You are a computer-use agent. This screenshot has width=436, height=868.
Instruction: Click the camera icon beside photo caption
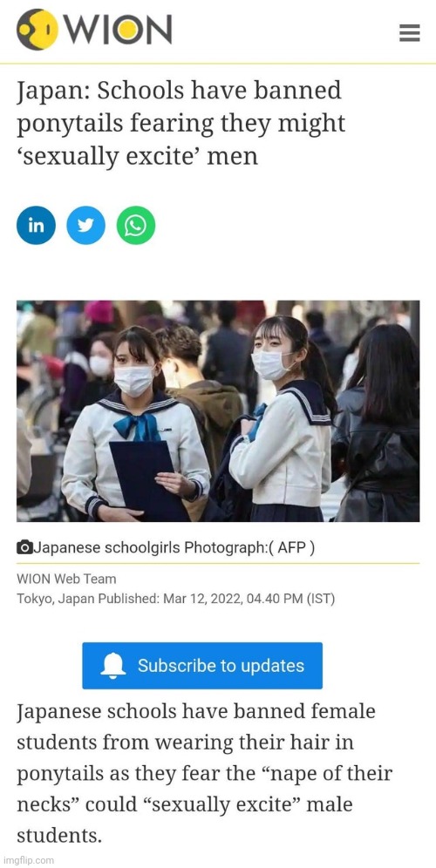(x=24, y=548)
